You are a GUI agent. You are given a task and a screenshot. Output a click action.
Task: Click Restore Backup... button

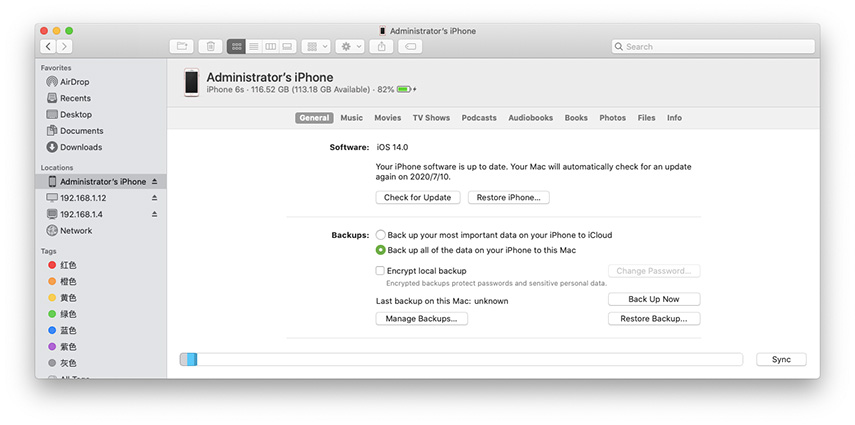pyautogui.click(x=654, y=319)
